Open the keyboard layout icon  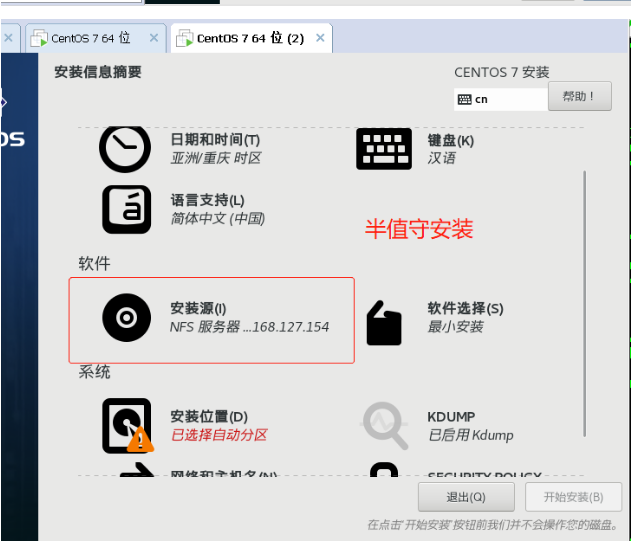pos(384,149)
